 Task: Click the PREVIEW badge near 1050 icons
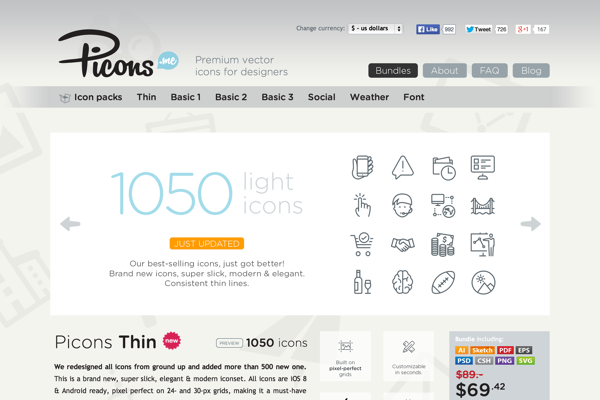click(230, 343)
